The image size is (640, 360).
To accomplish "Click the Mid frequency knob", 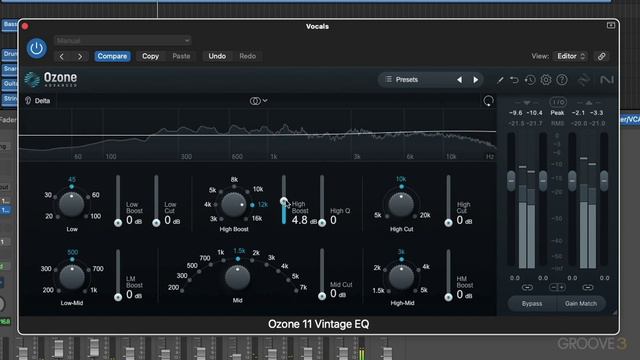I will (x=237, y=278).
